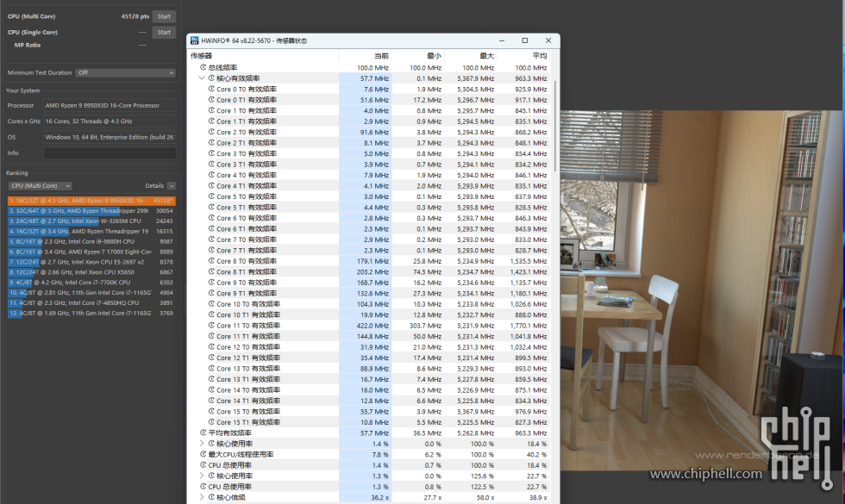The width and height of the screenshot is (845, 504).
Task: Start the CPU Multi Core benchmark
Action: tap(164, 16)
